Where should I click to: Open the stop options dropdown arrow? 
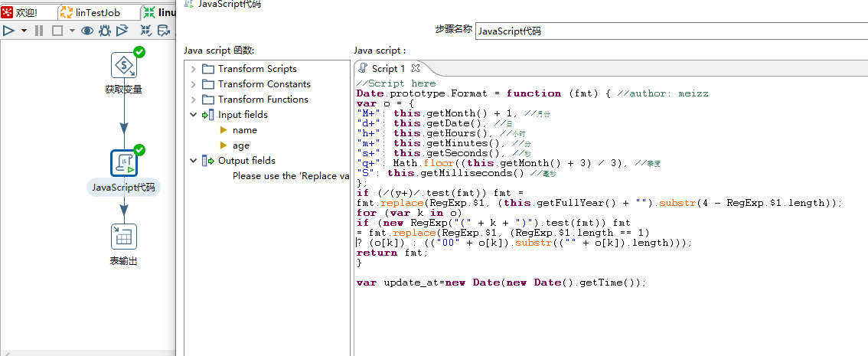72,31
